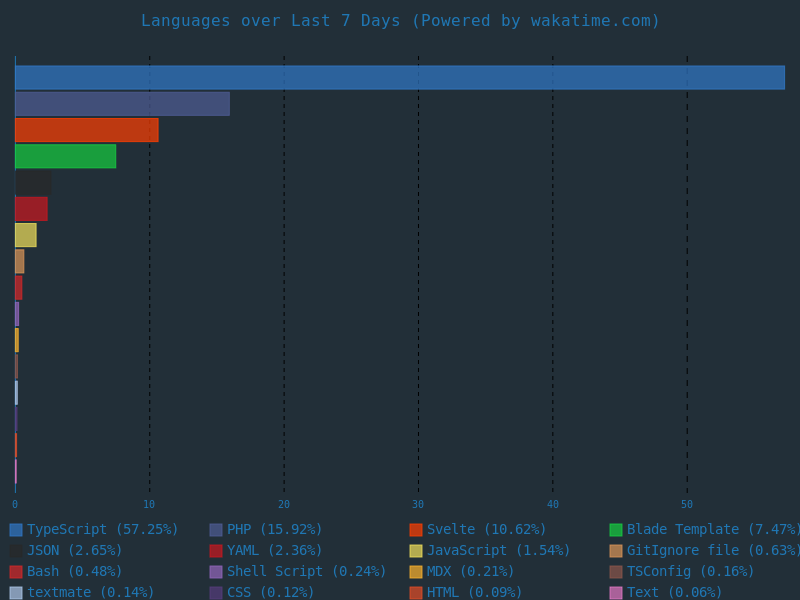The image size is (800, 600).
Task: Click the "GitIgnore file (0.63%)" legend label
Action: [712, 551]
